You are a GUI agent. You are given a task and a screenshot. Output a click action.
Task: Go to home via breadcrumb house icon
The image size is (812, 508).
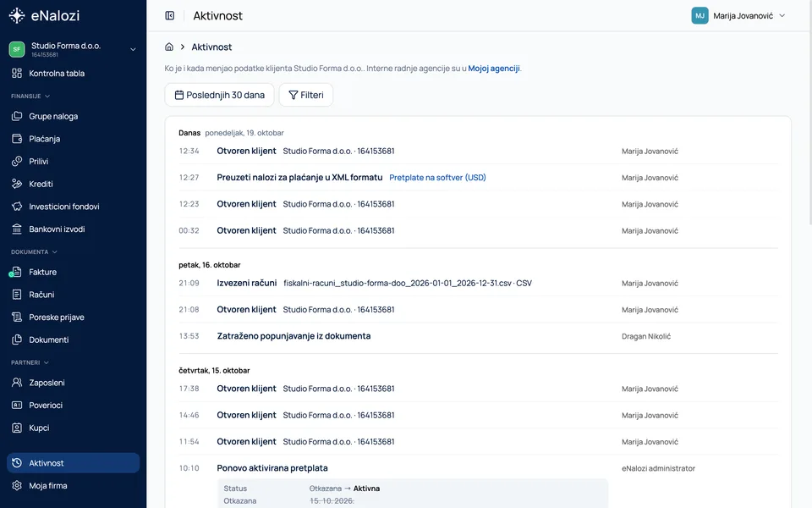click(x=169, y=47)
